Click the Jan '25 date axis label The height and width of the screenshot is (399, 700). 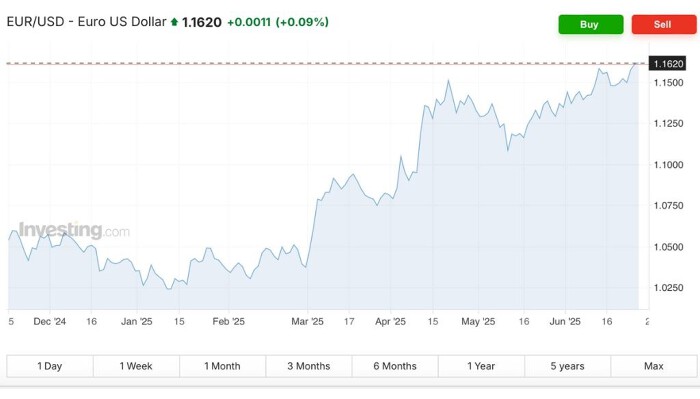click(137, 321)
